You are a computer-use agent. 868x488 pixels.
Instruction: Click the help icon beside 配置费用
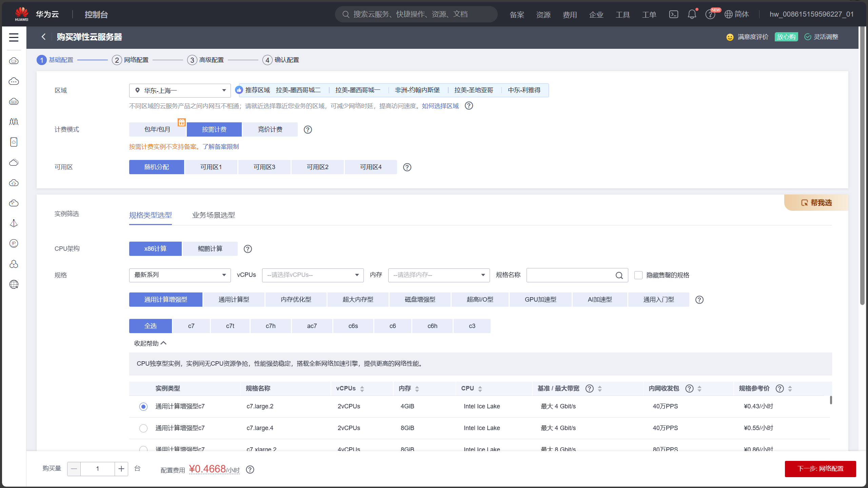pos(250,469)
